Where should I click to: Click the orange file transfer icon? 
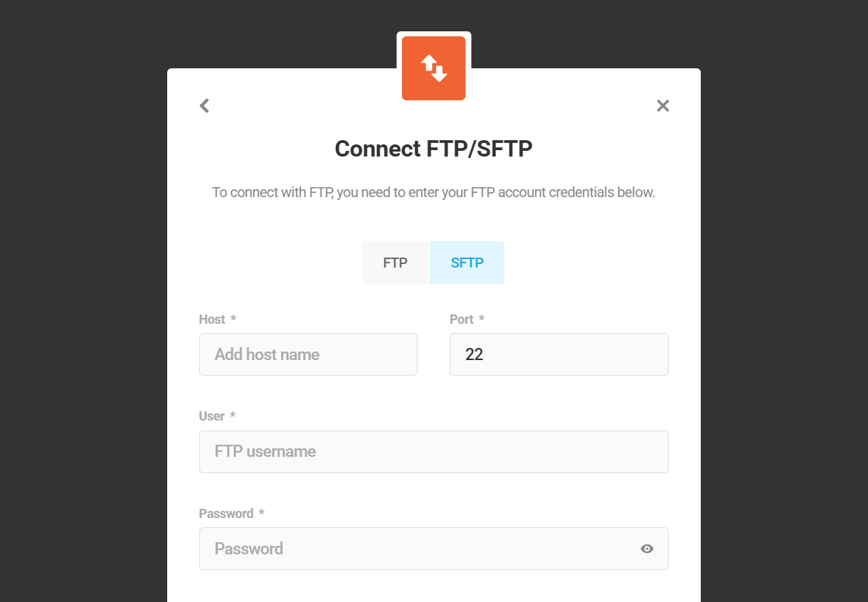coord(433,67)
